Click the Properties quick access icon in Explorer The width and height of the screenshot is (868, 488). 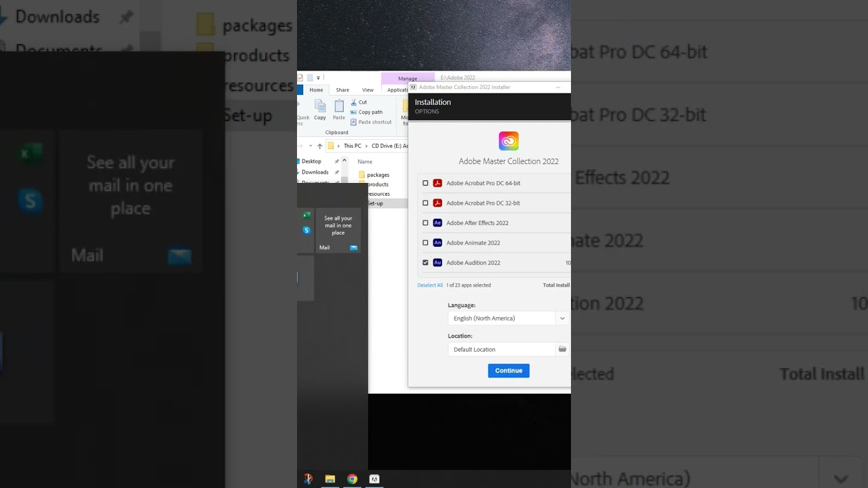click(x=300, y=78)
